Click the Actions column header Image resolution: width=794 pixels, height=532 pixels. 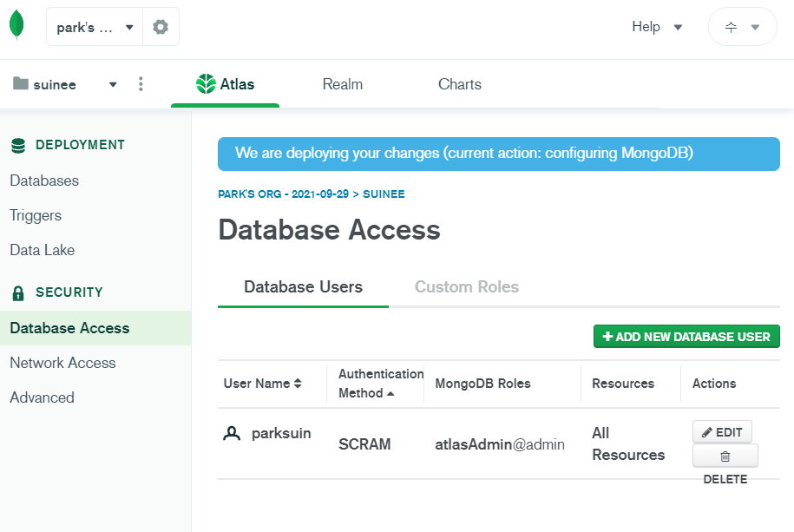714,384
